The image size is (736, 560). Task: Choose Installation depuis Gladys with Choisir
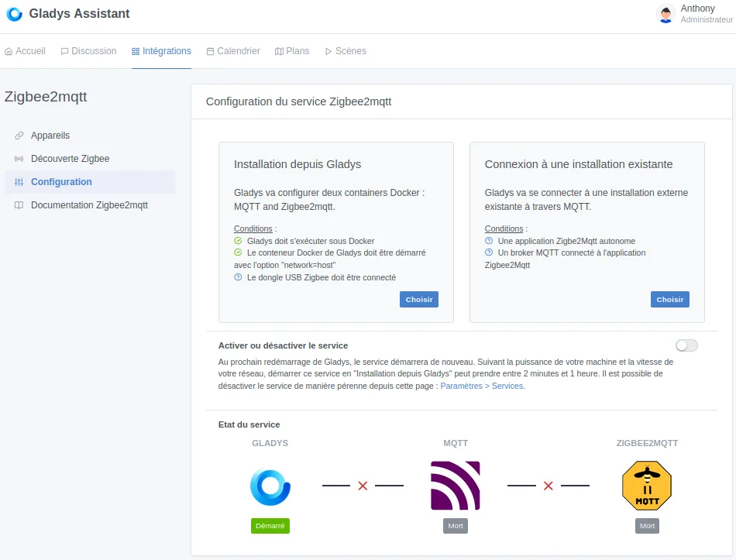point(418,299)
